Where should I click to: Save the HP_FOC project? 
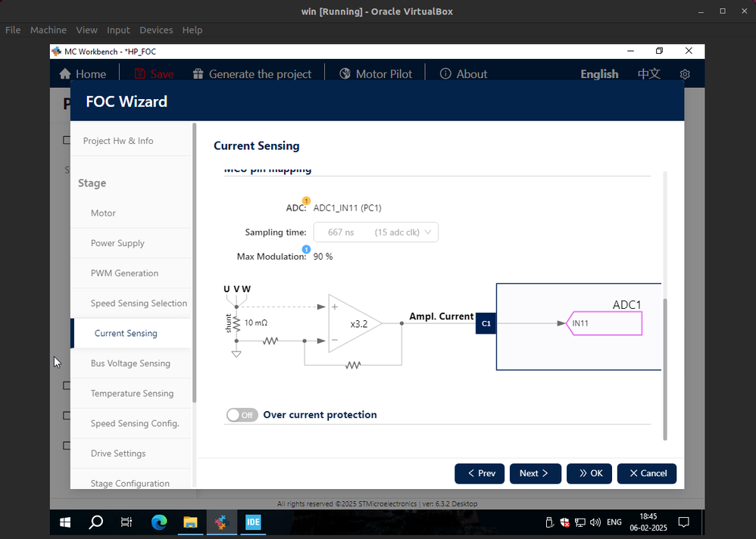[x=154, y=73]
